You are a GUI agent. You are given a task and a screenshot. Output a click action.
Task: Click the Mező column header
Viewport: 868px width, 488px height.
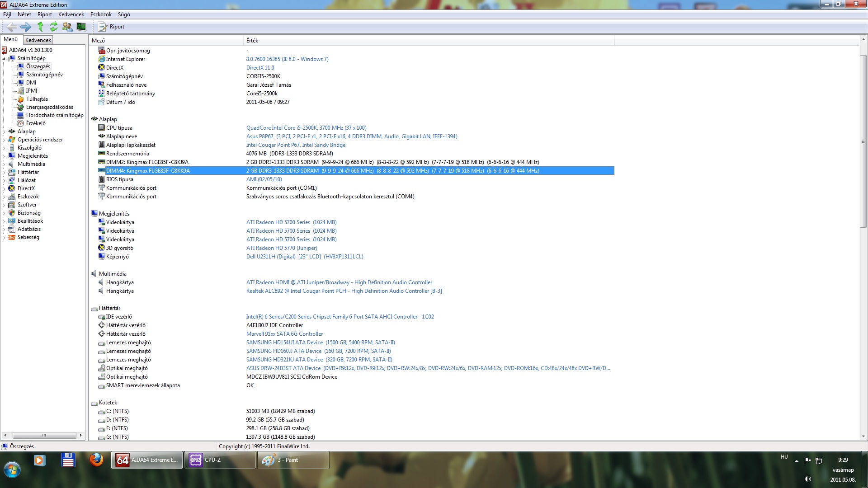(166, 41)
